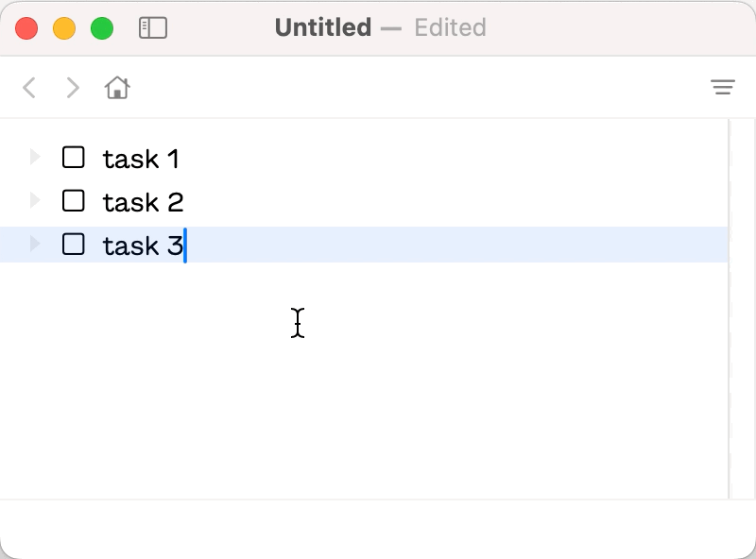Screen dimensions: 756x559
Task: Tick the checkbox beside task 2
Action: coord(74,200)
